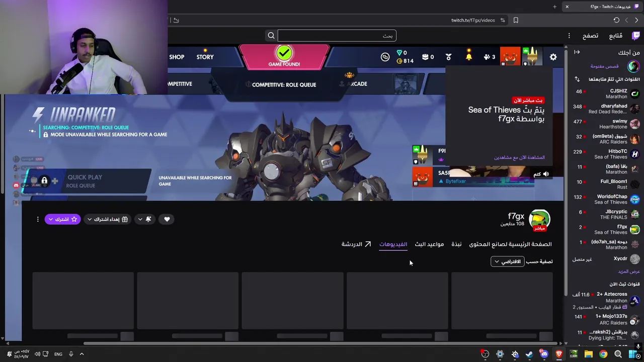Screen dimensions: 644x362
Task: Open Xycdr offline channel in sidebar
Action: 607,259
